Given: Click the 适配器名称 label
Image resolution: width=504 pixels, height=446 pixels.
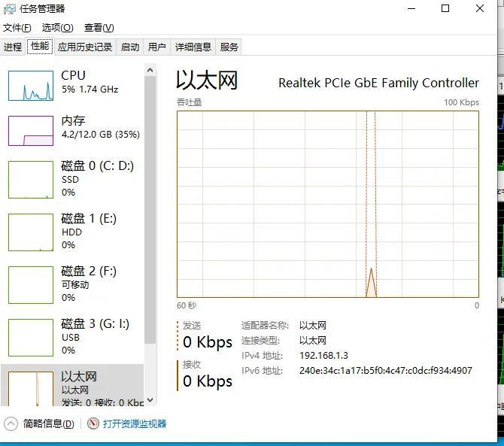Looking at the screenshot, I should coord(266,326).
